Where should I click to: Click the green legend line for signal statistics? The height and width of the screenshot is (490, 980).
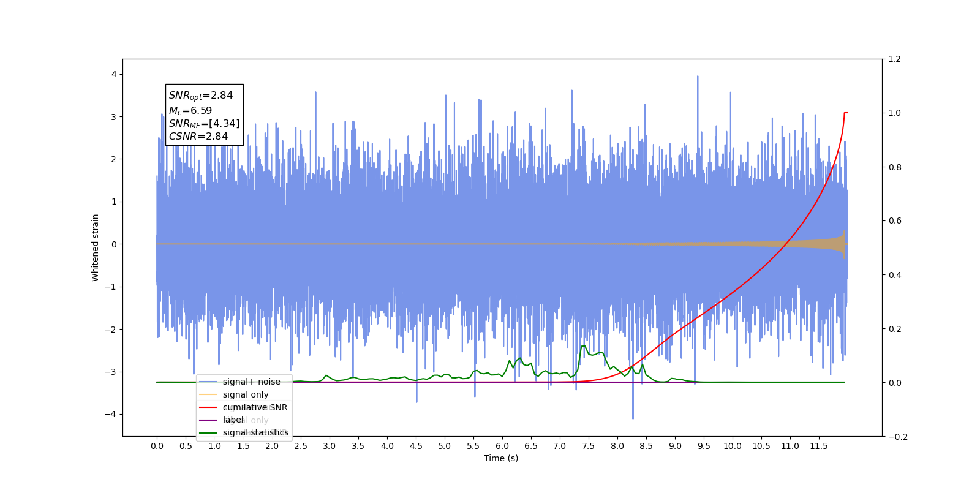[x=208, y=432]
